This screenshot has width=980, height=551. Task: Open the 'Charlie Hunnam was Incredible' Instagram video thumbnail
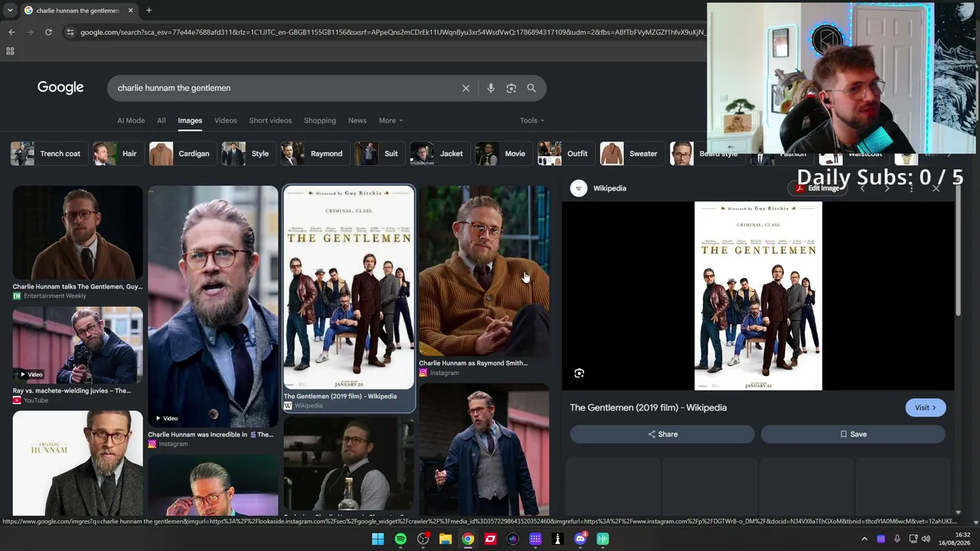coord(213,307)
